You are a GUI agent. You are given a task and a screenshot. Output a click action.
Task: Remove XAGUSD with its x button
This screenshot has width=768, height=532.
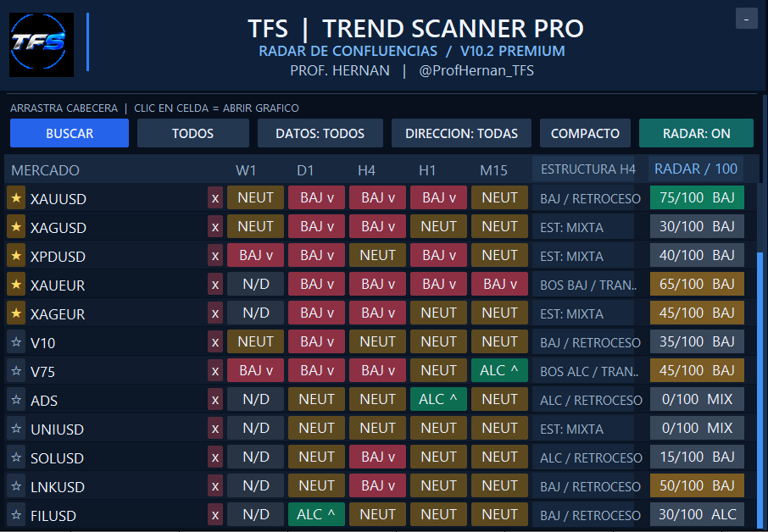pyautogui.click(x=215, y=226)
